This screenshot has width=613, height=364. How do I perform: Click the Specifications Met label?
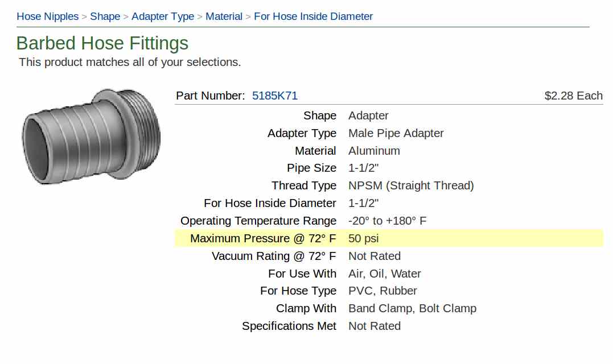tap(289, 326)
